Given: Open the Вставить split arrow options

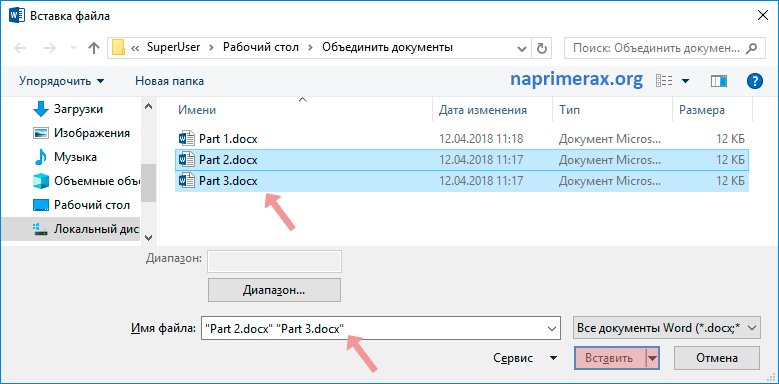Looking at the screenshot, I should click(x=653, y=358).
